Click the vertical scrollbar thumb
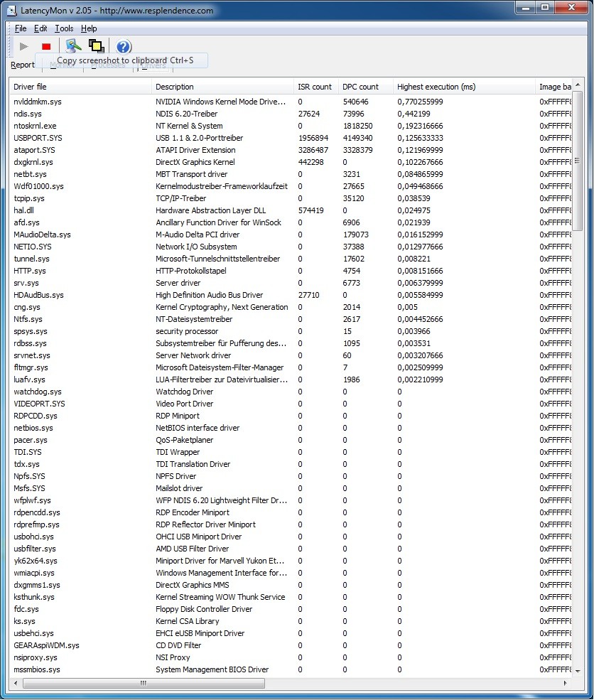 click(578, 161)
